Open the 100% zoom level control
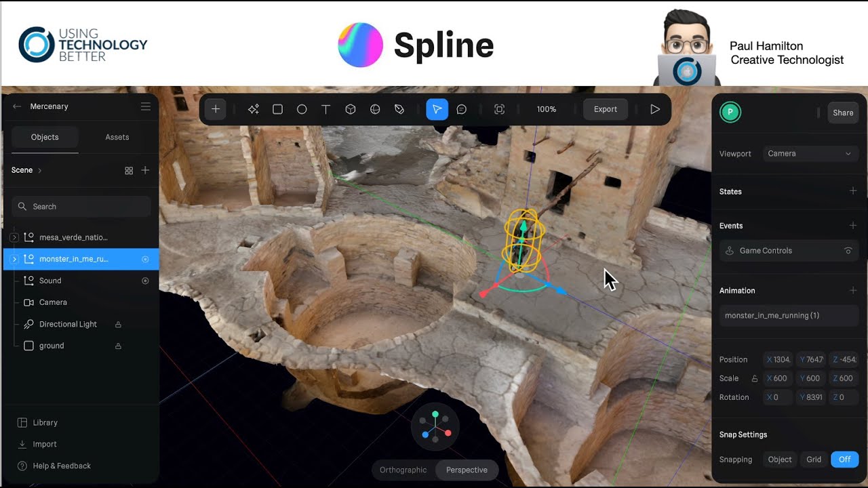This screenshot has height=488, width=868. click(547, 109)
